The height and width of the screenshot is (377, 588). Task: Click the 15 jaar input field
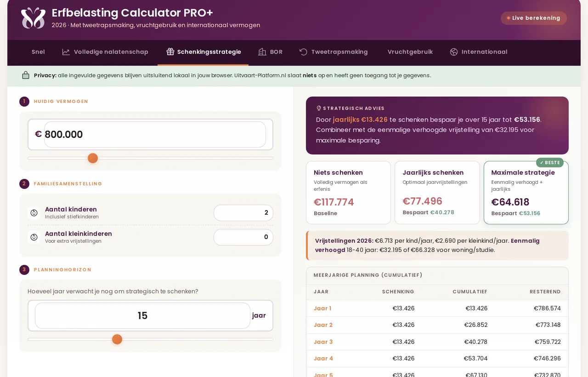[142, 315]
